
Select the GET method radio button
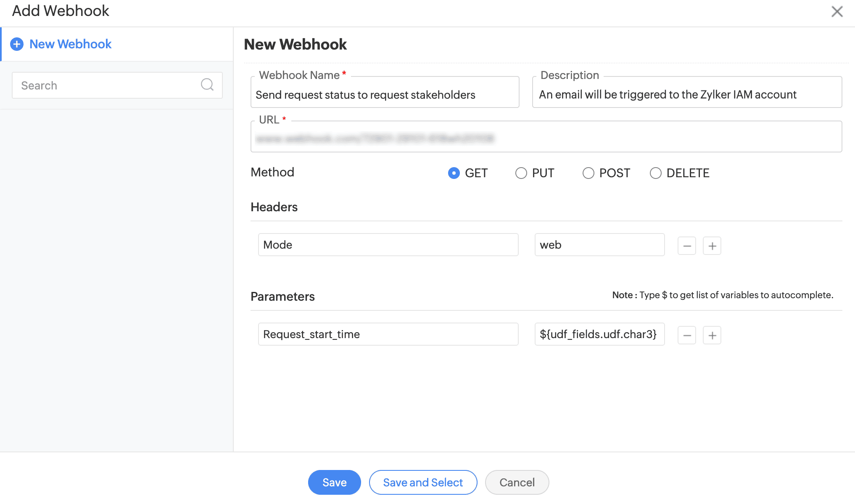pyautogui.click(x=454, y=173)
